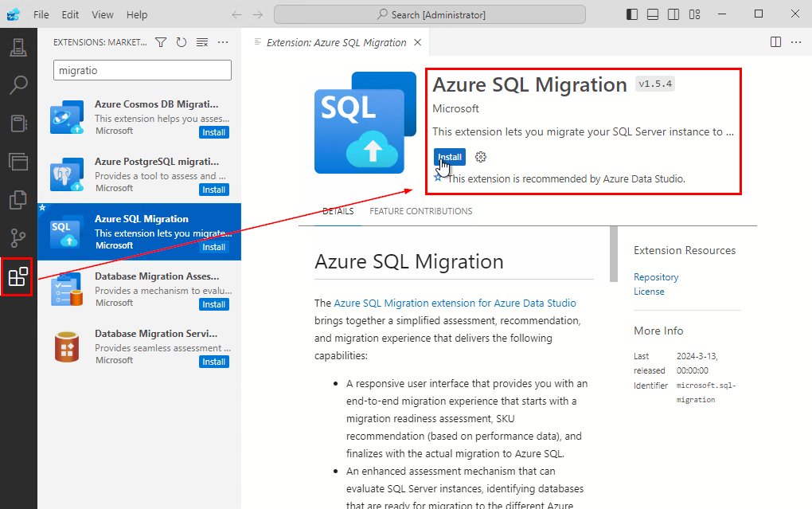
Task: Open the Notebooks view
Action: click(18, 123)
